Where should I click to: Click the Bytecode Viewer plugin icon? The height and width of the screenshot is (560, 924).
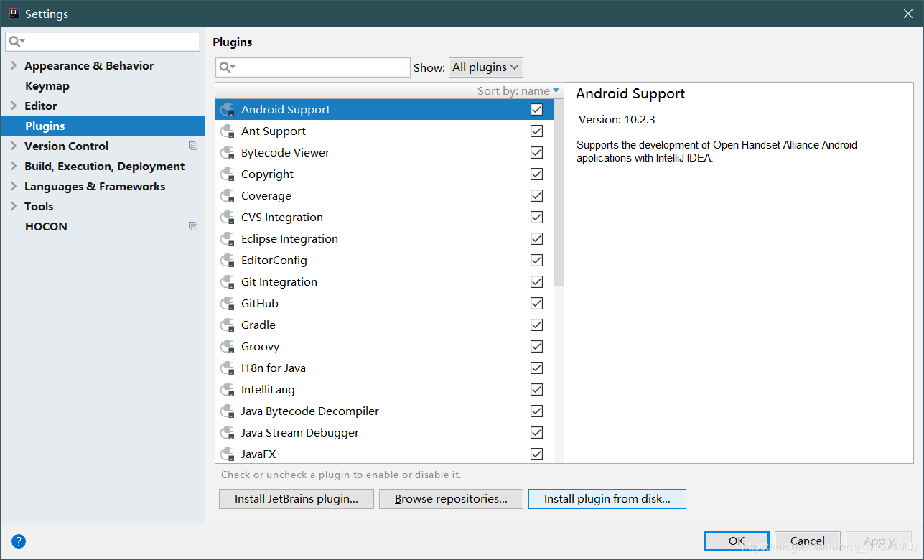(x=228, y=153)
